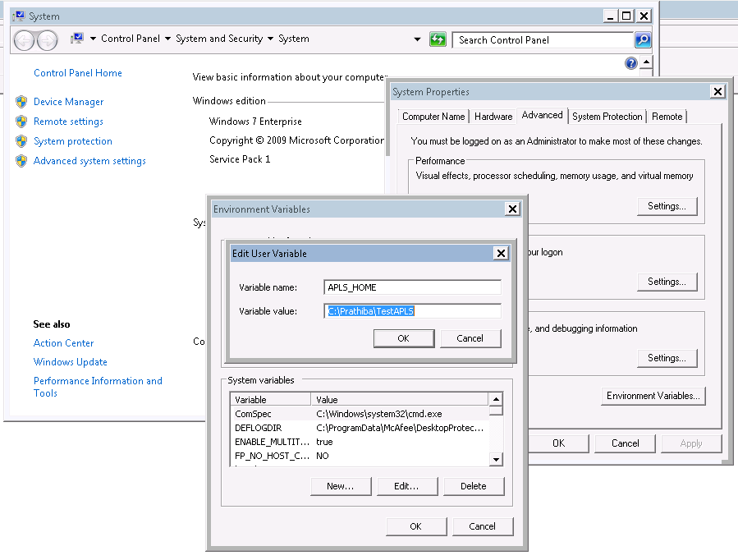Viewport: 738px width, 560px height.
Task: Click the shield icon next to Device Manager
Action: tap(21, 102)
